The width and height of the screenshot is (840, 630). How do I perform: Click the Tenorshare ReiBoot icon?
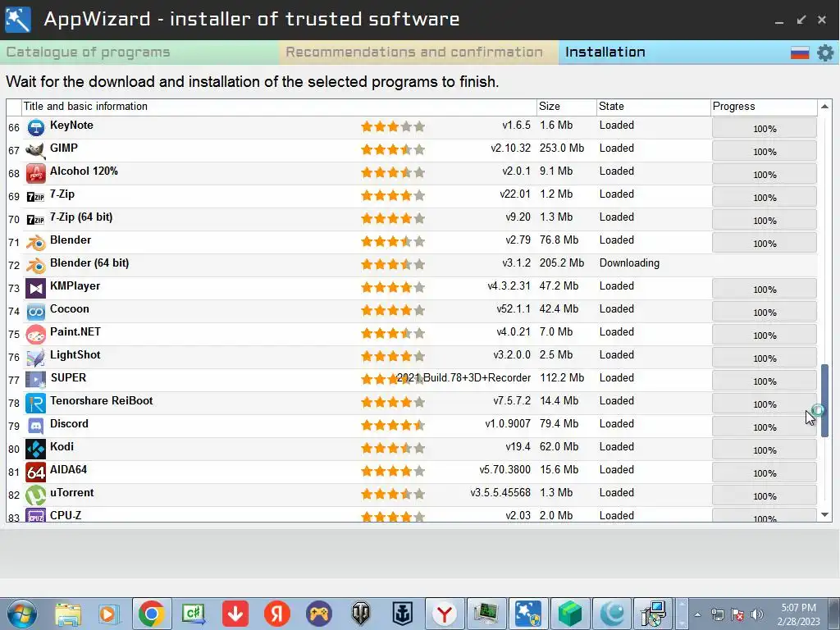click(x=36, y=404)
